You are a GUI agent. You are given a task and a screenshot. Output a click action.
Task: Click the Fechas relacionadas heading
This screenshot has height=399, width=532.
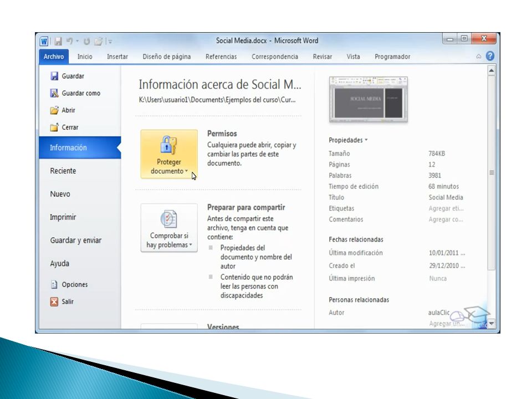(356, 239)
